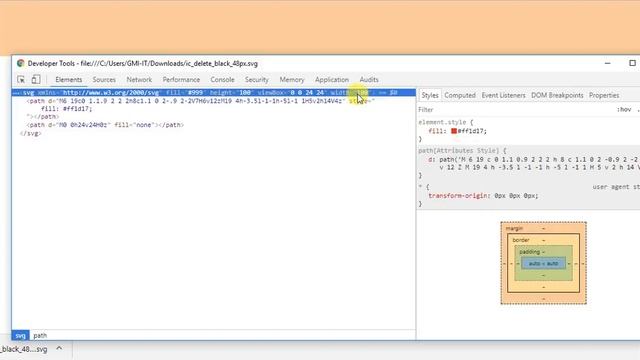The height and width of the screenshot is (360, 640).
Task: Focus the styles Filter input field
Action: pyautogui.click(x=514, y=109)
